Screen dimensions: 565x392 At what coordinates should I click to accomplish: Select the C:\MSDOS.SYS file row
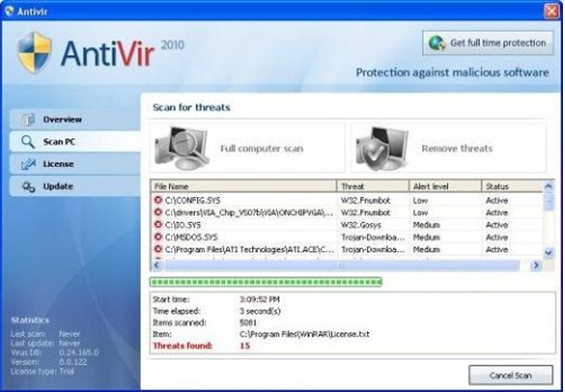click(347, 237)
